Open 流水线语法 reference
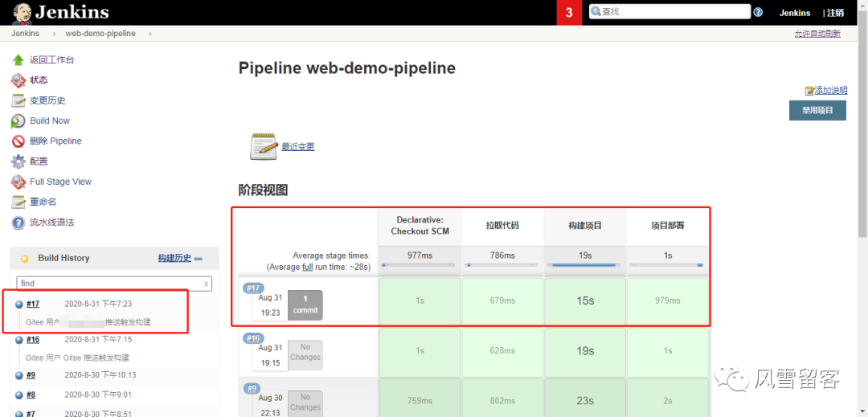The image size is (868, 417). coord(52,223)
